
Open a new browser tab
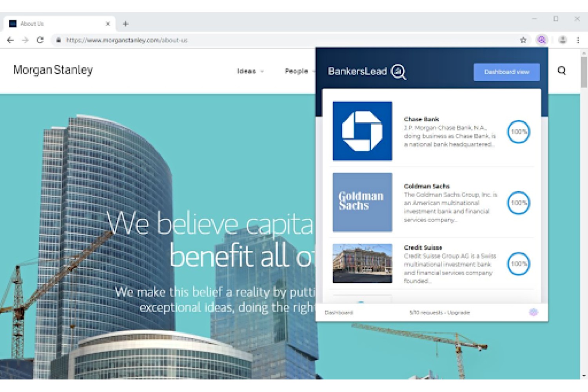coord(125,24)
